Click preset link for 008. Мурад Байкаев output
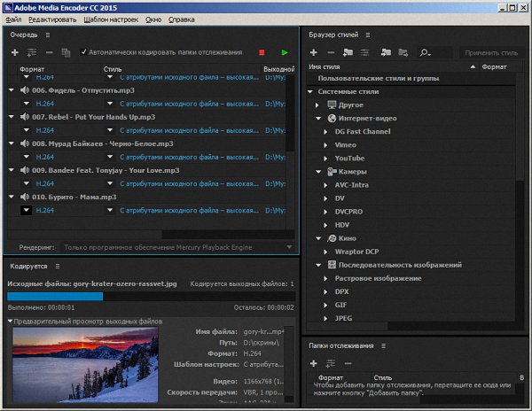 tap(191, 157)
